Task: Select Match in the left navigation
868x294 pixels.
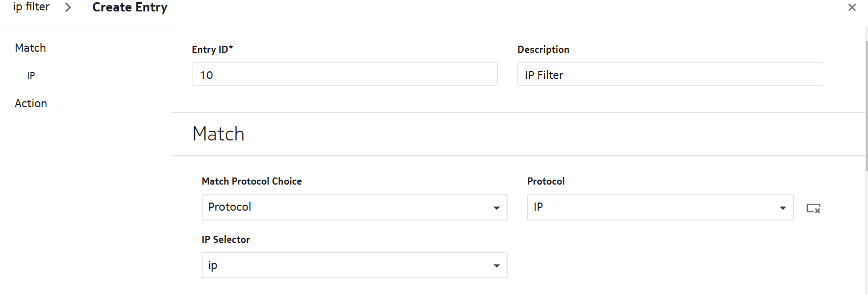Action: [31, 48]
